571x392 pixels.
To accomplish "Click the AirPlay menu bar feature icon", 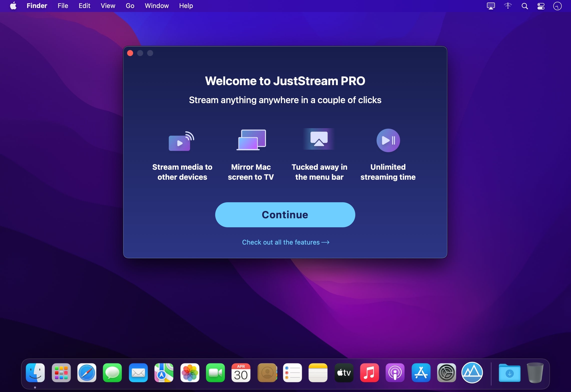I will (x=319, y=139).
